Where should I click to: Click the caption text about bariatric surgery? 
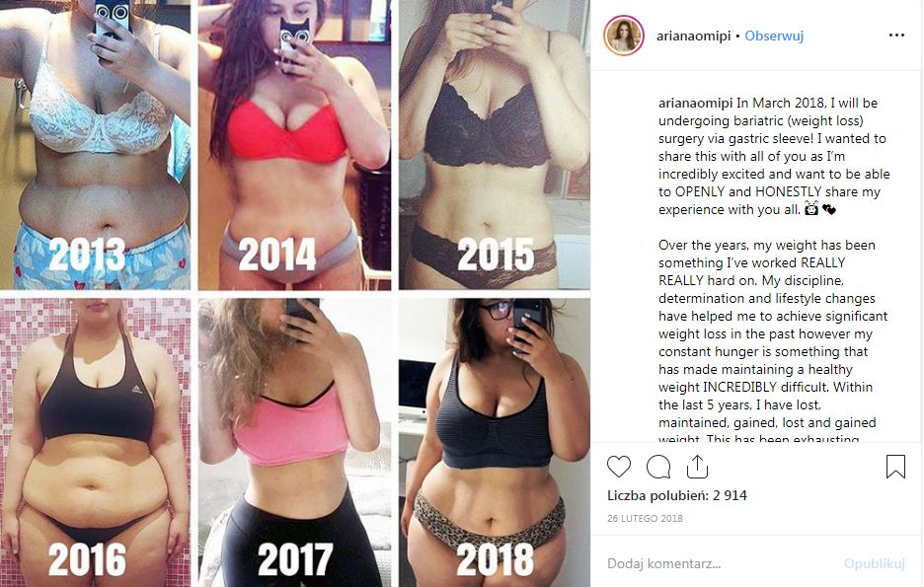click(x=774, y=156)
